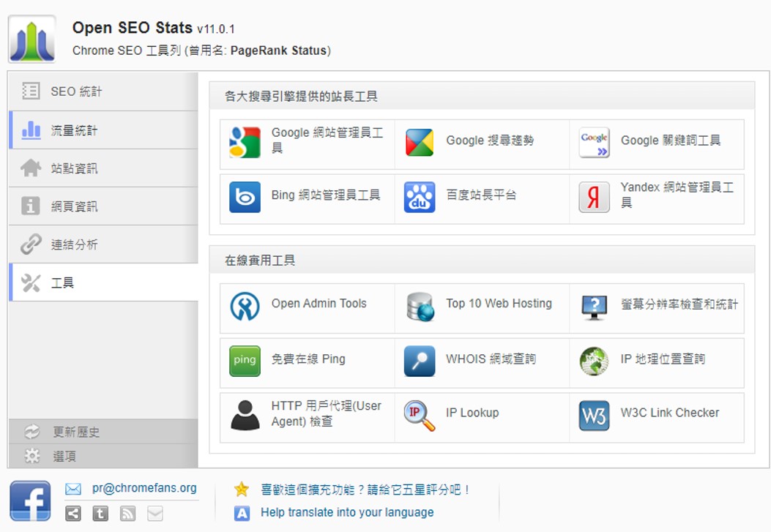Click the Open Admin Tools icon
771x532 pixels.
(245, 307)
